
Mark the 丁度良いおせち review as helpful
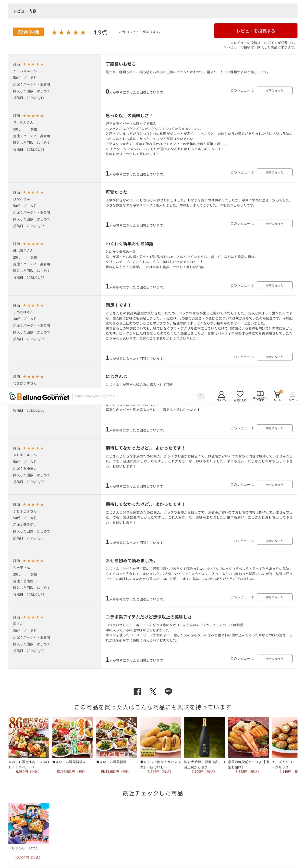(x=274, y=90)
